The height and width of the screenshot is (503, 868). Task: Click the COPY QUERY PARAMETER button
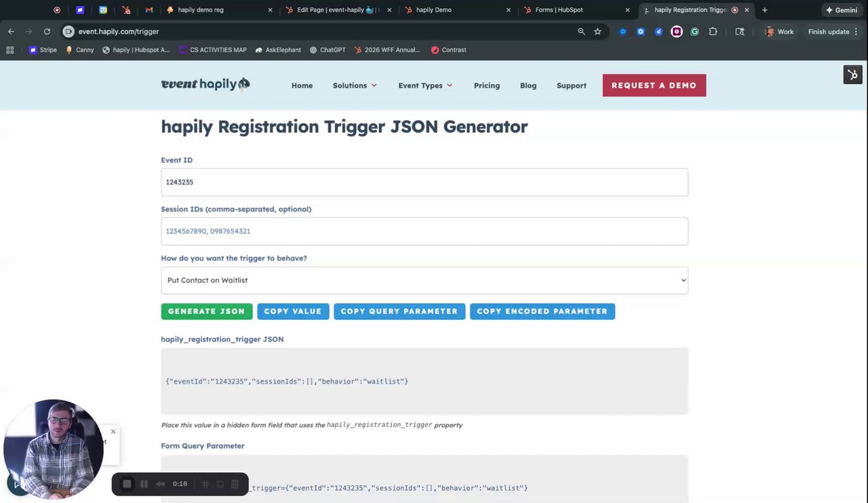pos(399,311)
